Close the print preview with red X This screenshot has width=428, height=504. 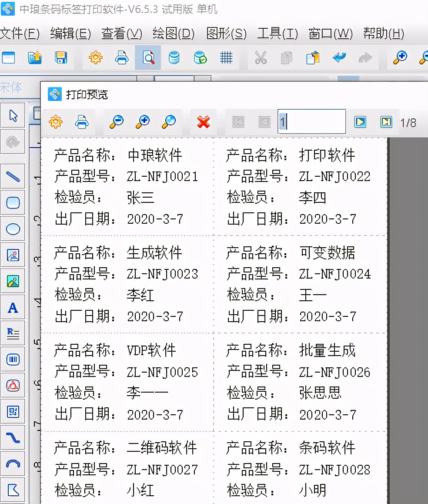(203, 121)
